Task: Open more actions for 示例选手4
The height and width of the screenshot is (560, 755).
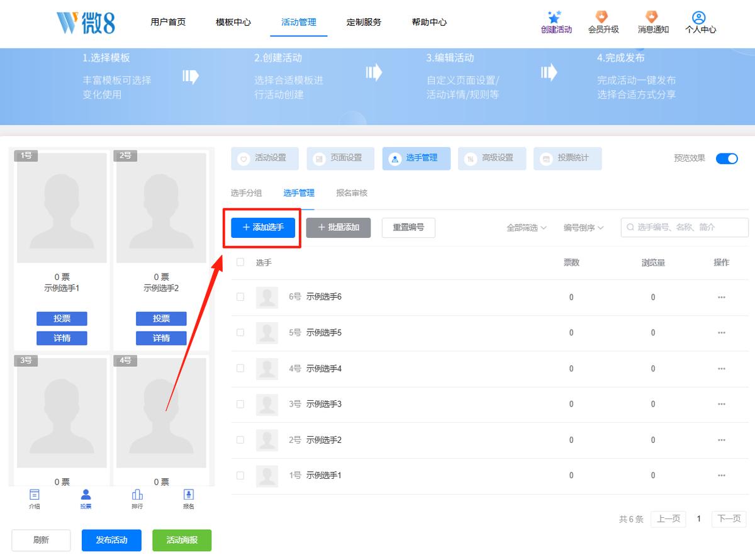Action: 722,369
